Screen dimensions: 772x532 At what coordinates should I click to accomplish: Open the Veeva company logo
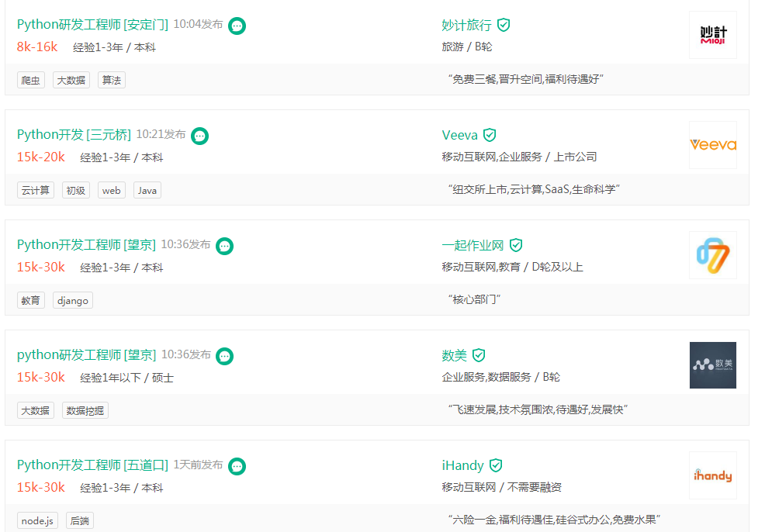[713, 145]
